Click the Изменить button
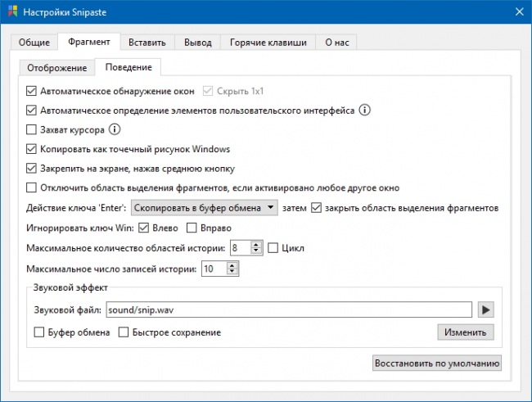Viewport: 532px width, 402px height. (465, 332)
